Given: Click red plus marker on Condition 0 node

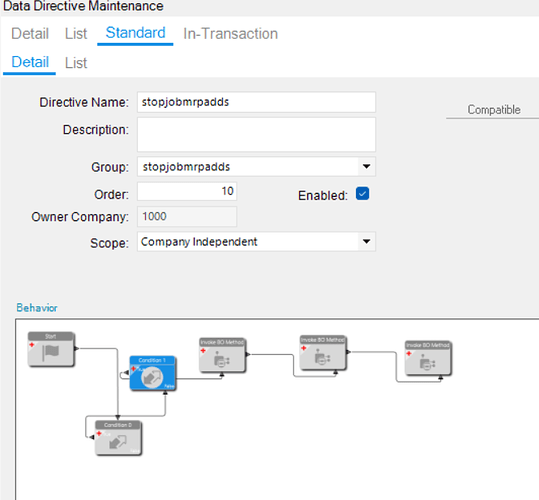Looking at the screenshot, I should point(99,434).
